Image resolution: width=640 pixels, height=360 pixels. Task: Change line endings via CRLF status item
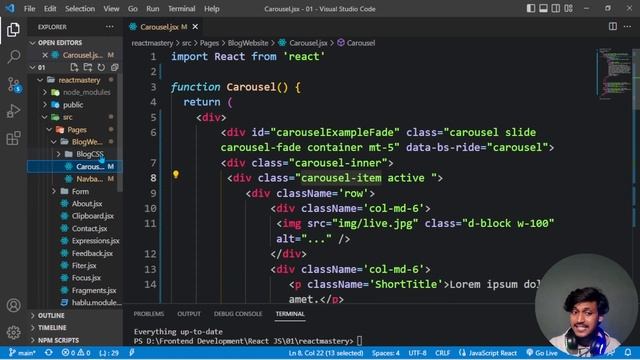pos(442,353)
